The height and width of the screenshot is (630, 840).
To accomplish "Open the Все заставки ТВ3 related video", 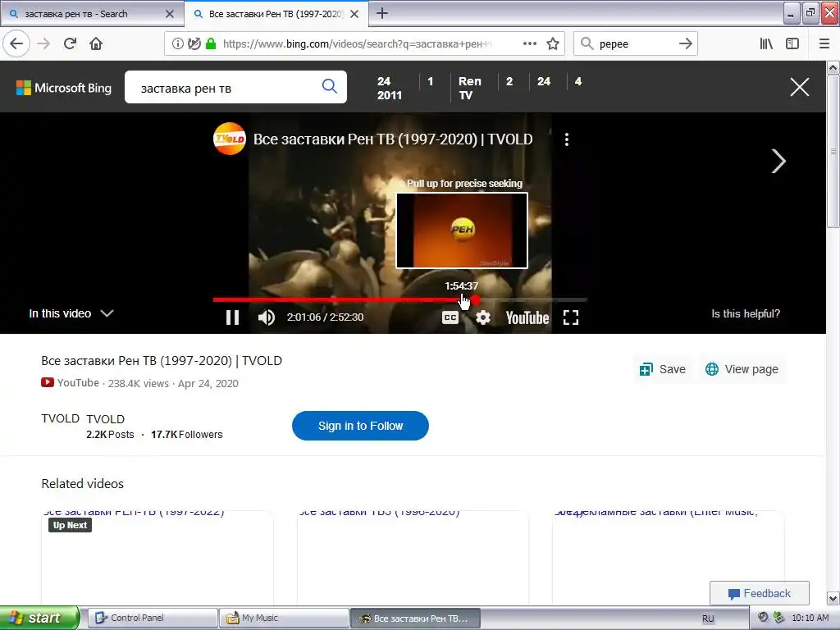I will click(x=413, y=557).
